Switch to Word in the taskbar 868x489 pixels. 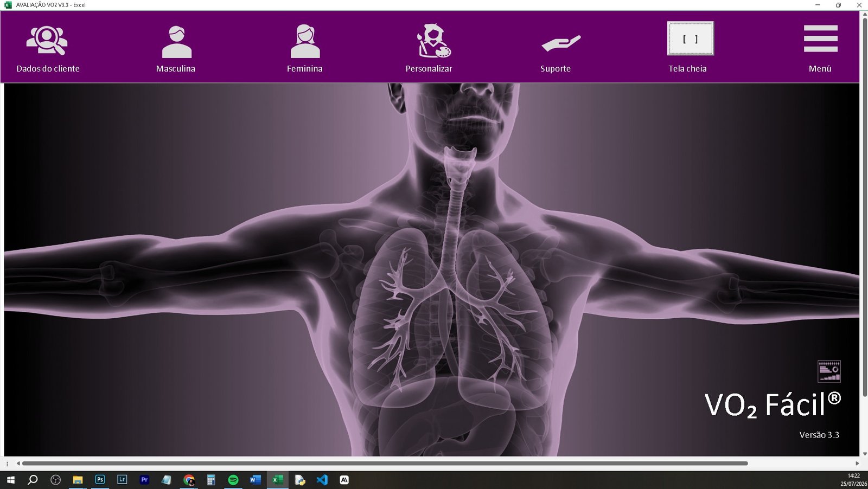(x=256, y=480)
